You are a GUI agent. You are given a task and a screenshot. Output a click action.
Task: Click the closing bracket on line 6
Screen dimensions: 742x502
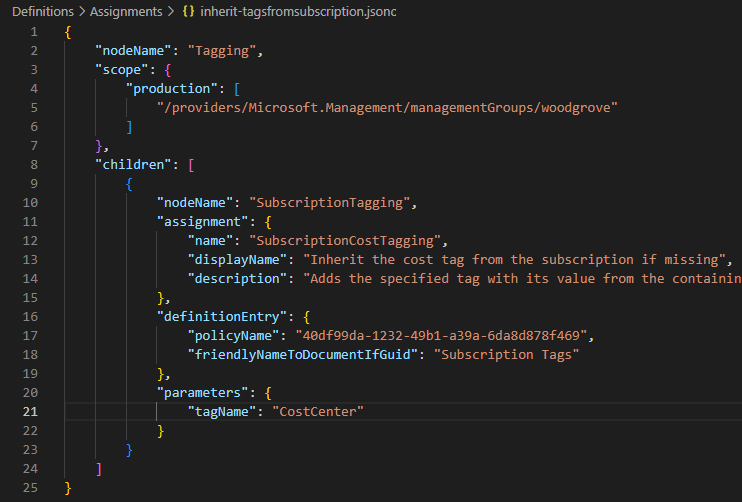pyautogui.click(x=130, y=127)
